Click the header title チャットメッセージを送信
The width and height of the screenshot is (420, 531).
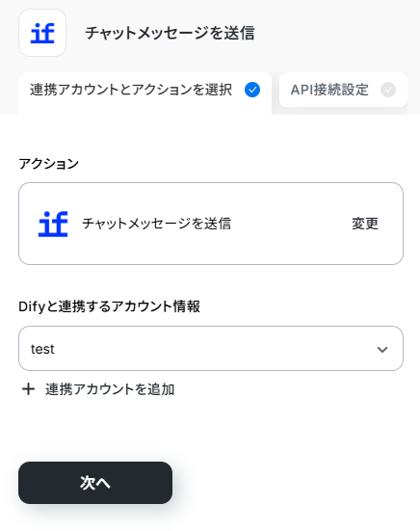tap(170, 33)
